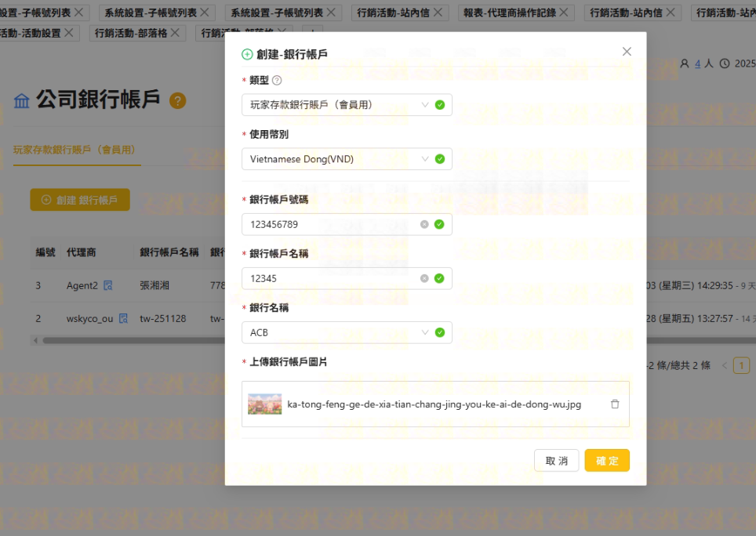The image size is (756, 536).
Task: Click the icon next to Agent2
Action: [108, 286]
